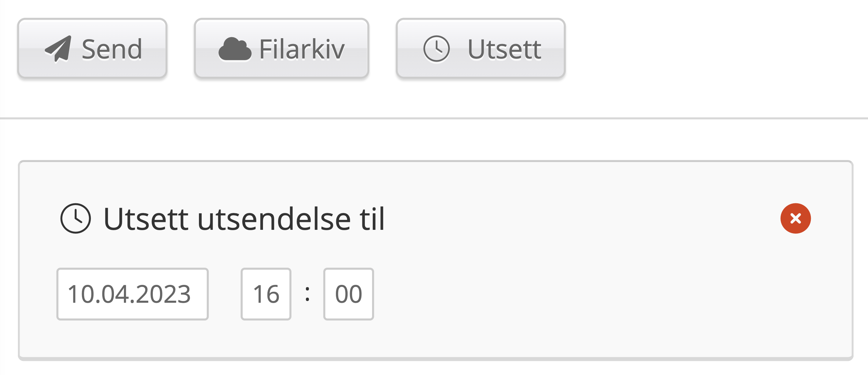Click the first word "Utsett" in panel heading
Screen dimensions: 868x375
pos(146,219)
